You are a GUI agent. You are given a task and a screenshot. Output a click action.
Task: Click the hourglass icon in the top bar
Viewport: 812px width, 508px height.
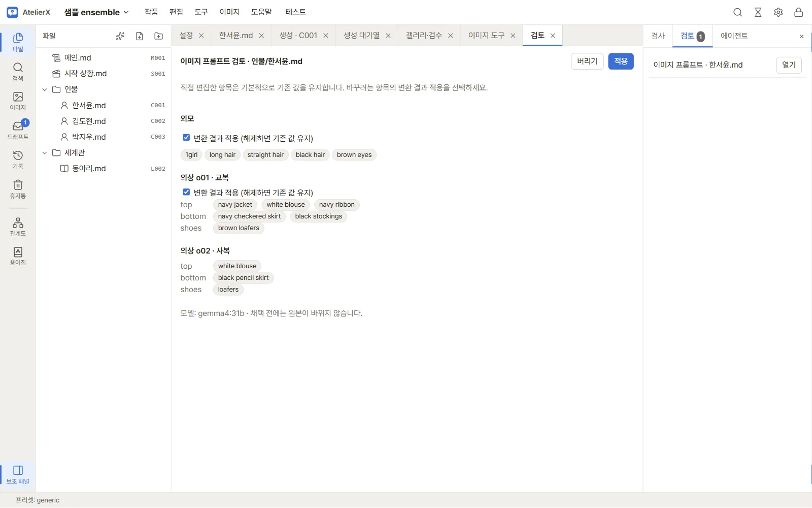(758, 12)
